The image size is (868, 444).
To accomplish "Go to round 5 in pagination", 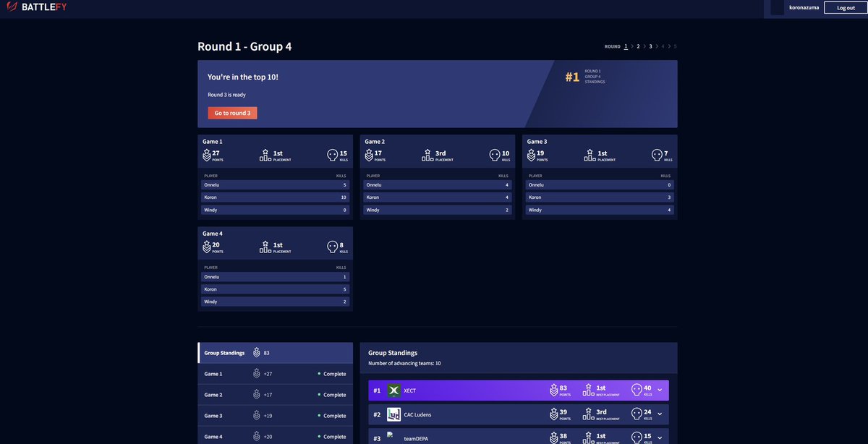I will point(675,46).
